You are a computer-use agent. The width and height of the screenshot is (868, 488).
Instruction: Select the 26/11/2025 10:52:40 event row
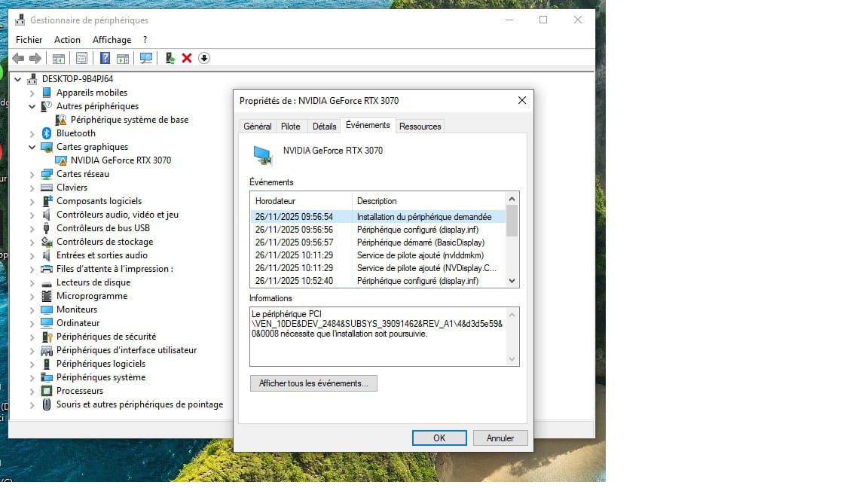(x=377, y=280)
